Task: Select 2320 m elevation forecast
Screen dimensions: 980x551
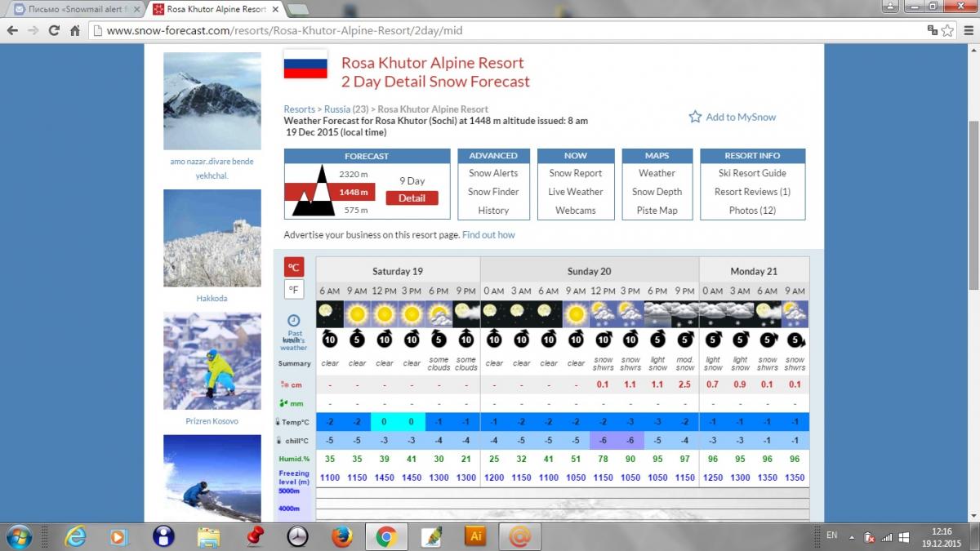Action: pyautogui.click(x=354, y=175)
